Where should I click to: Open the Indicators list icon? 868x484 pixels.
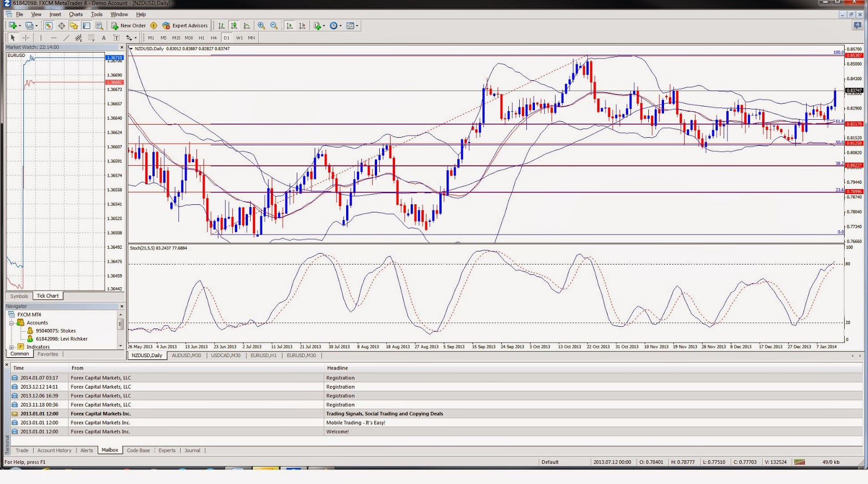point(317,25)
